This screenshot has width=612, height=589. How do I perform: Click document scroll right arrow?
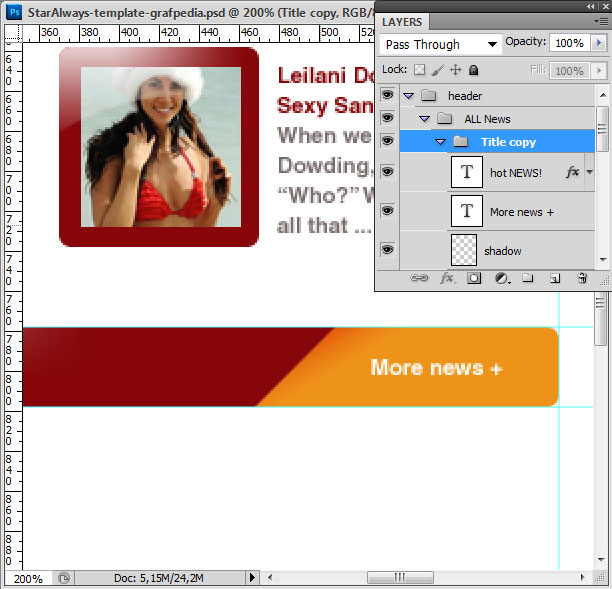(x=582, y=577)
